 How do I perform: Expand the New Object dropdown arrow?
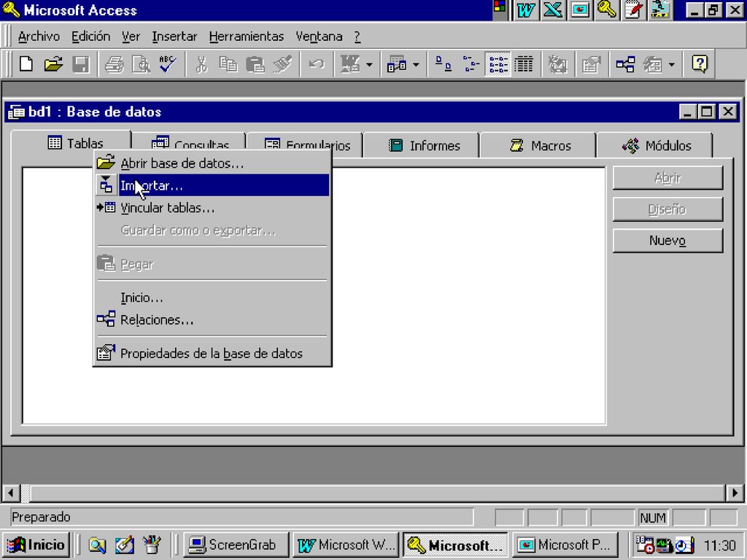[x=672, y=64]
